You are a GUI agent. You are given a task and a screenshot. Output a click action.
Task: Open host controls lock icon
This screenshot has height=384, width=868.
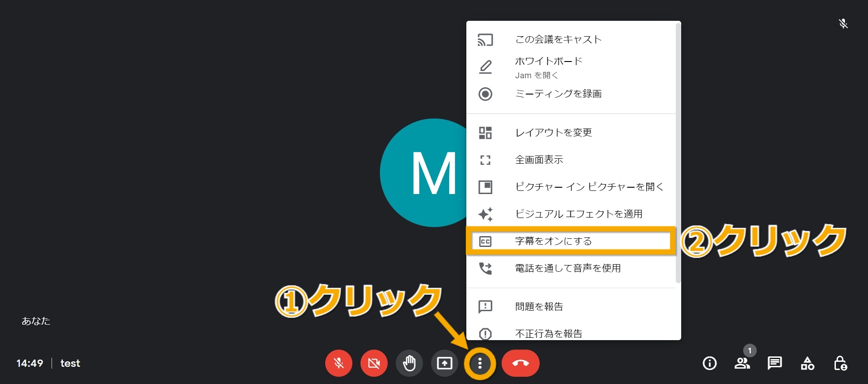click(x=840, y=363)
